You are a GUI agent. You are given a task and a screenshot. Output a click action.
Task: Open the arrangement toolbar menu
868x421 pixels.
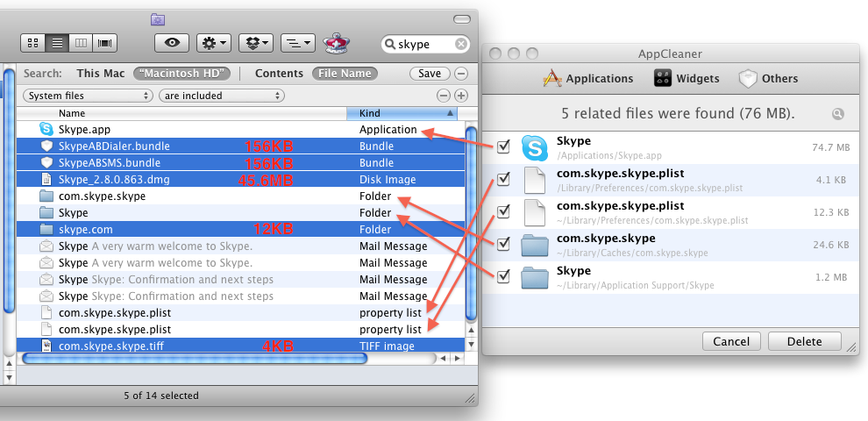click(x=298, y=43)
